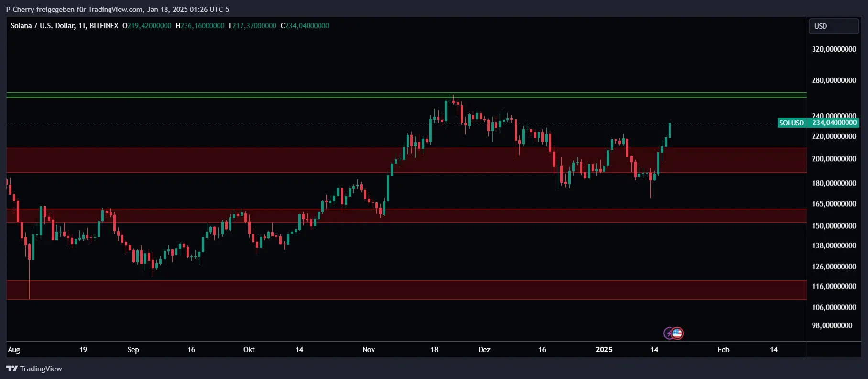868x379 pixels.
Task: Click the latest green candle at 234
Action: (670, 130)
